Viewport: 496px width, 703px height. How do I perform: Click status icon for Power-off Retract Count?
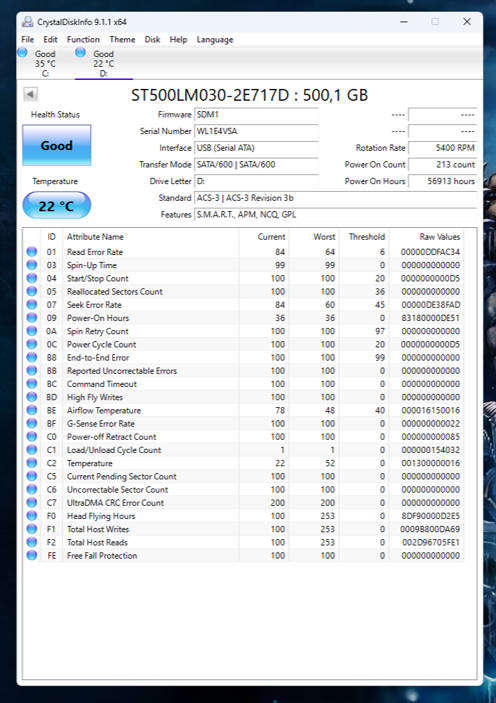coord(31,437)
